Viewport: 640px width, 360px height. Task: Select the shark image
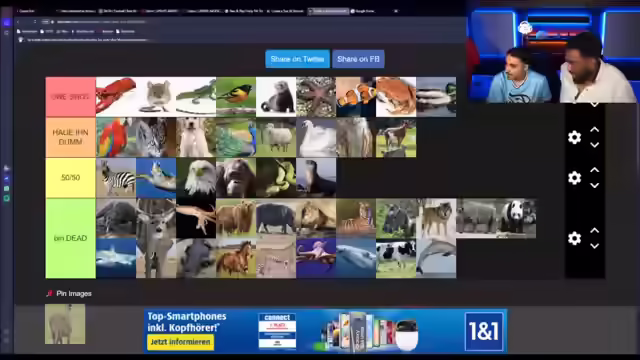pos(116,258)
